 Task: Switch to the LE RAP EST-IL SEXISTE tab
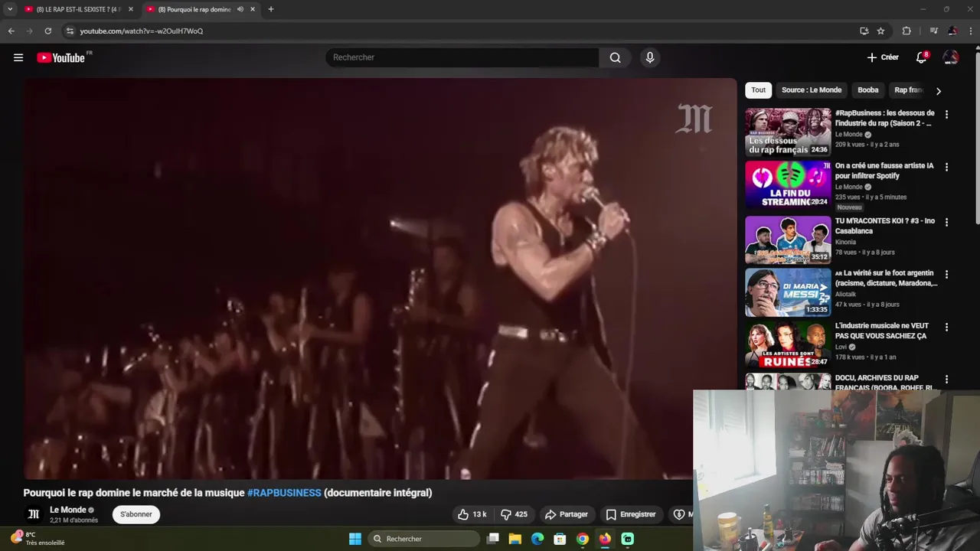click(79, 9)
